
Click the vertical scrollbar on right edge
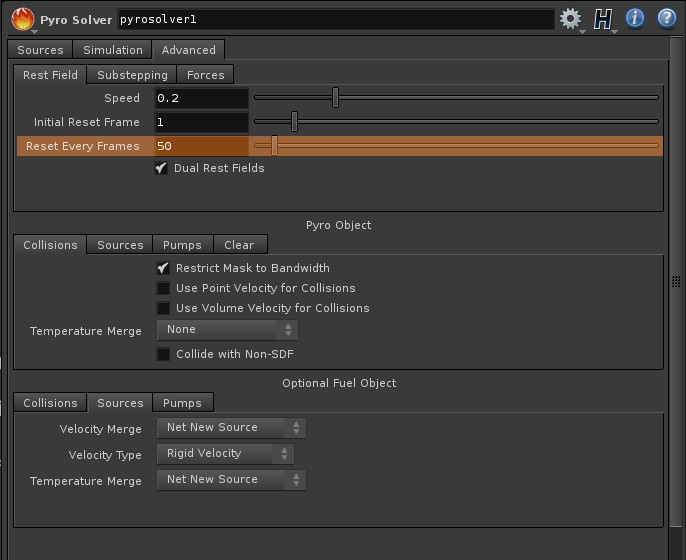click(676, 280)
